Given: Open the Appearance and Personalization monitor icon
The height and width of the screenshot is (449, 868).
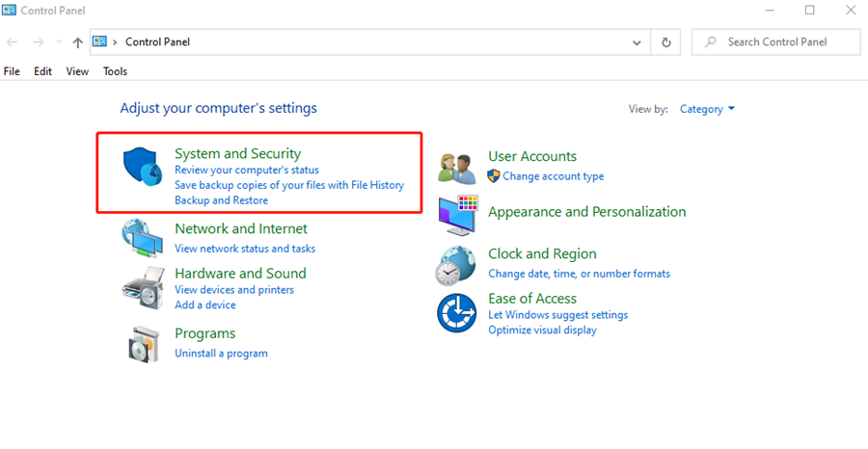Looking at the screenshot, I should [x=458, y=216].
